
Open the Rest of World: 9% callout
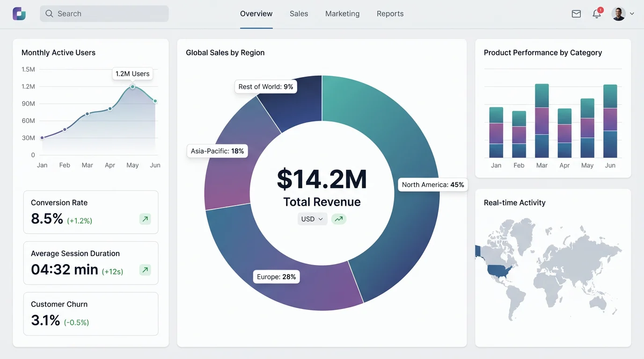[x=265, y=86]
